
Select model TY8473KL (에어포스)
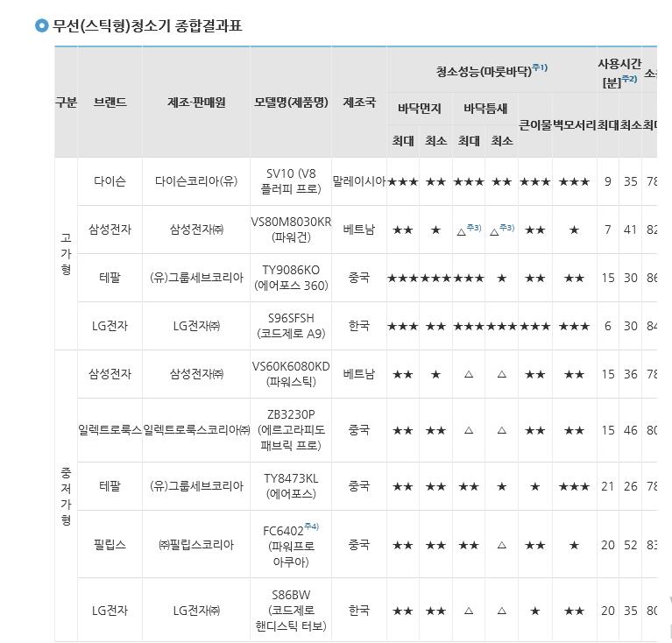[291, 486]
